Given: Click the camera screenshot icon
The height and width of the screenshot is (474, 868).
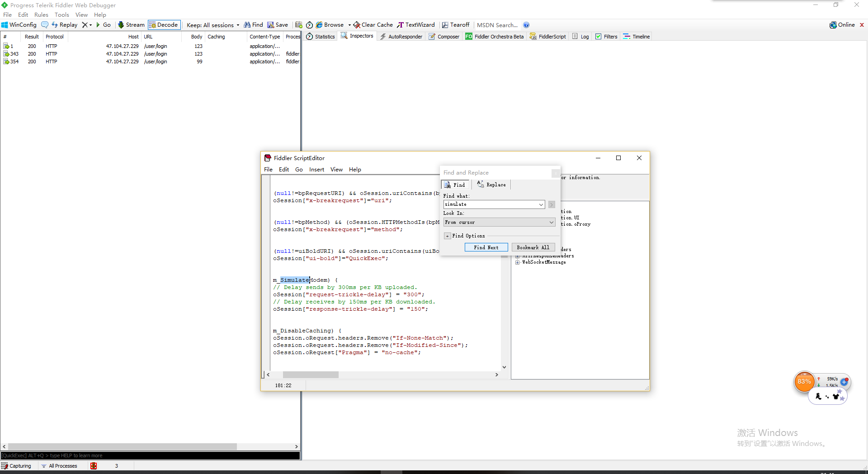Looking at the screenshot, I should tap(299, 25).
